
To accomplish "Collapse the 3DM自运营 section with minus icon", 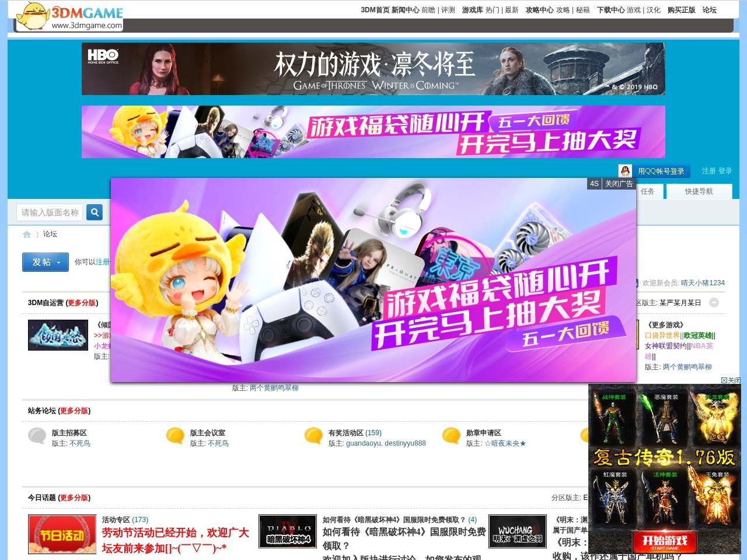I will (x=714, y=302).
